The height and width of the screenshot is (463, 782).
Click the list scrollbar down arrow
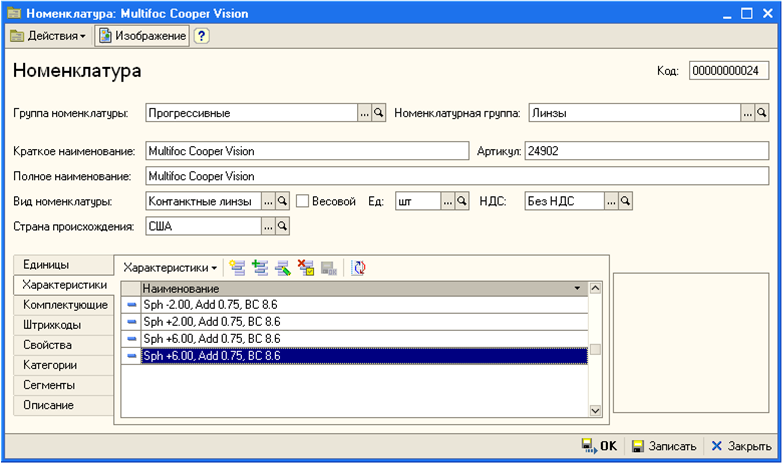tap(595, 411)
